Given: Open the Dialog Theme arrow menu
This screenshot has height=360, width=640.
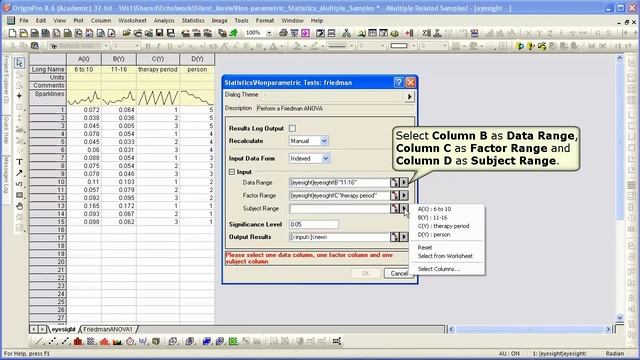Looking at the screenshot, I should coord(409,97).
